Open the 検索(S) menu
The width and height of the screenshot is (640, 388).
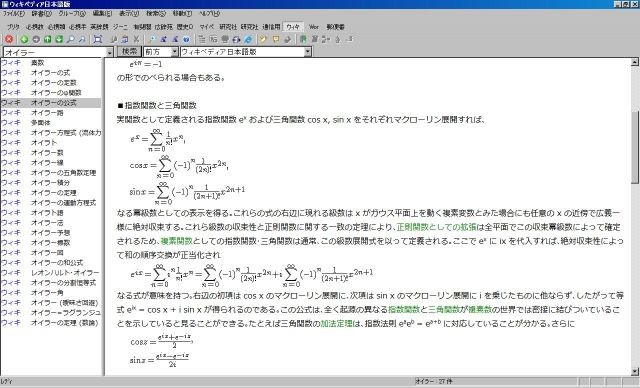156,13
